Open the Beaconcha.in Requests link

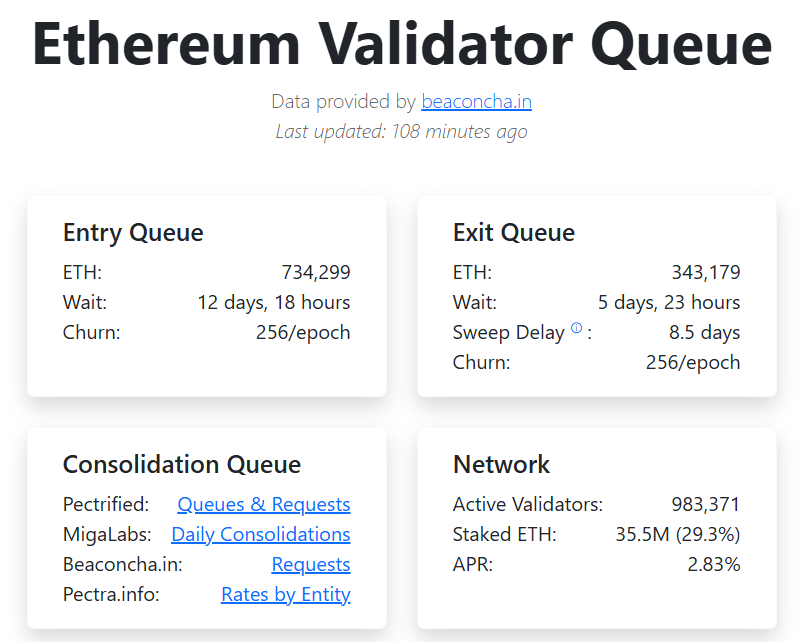311,564
